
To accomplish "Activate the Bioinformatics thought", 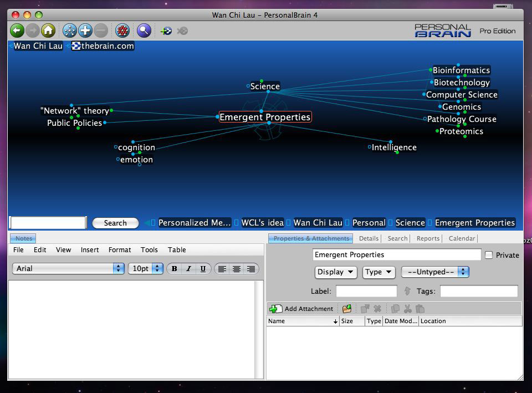I will 461,70.
